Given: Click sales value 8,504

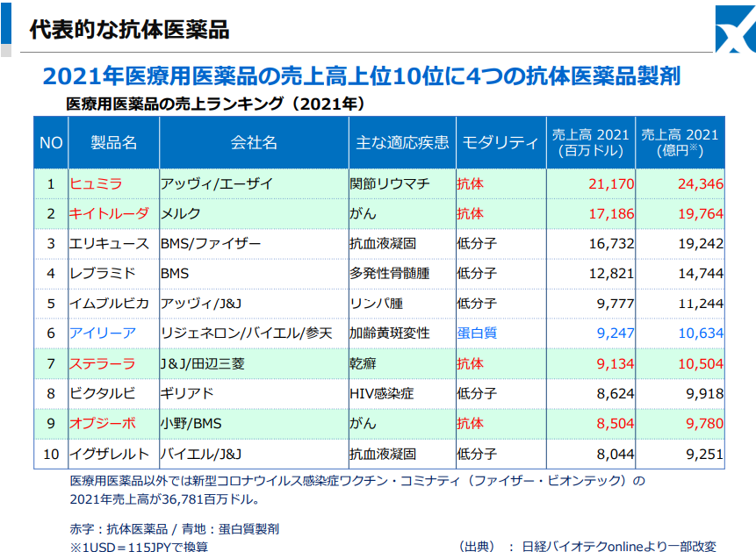Looking at the screenshot, I should (x=616, y=423).
